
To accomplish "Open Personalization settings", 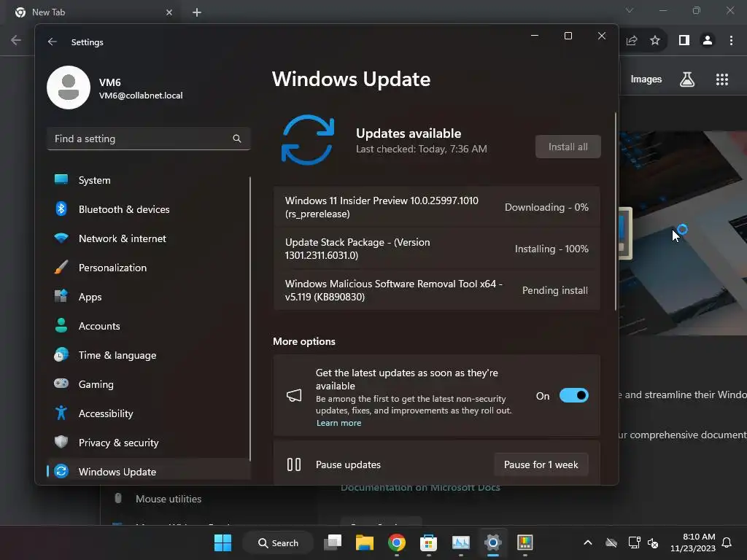I will point(149,268).
